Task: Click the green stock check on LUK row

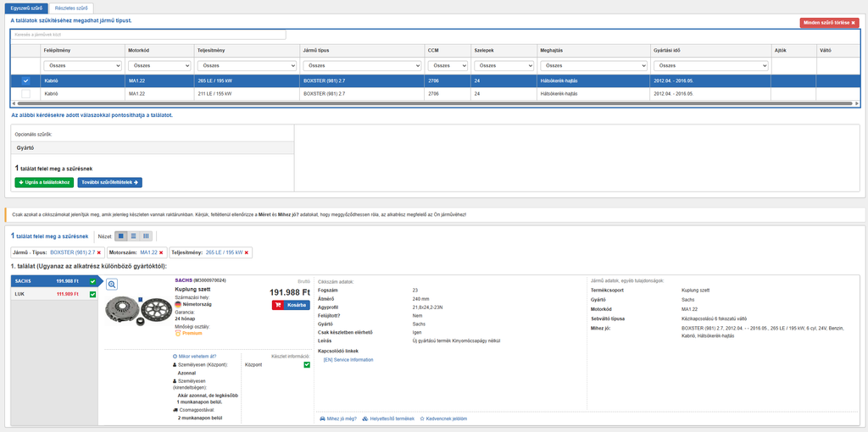Action: tap(92, 294)
